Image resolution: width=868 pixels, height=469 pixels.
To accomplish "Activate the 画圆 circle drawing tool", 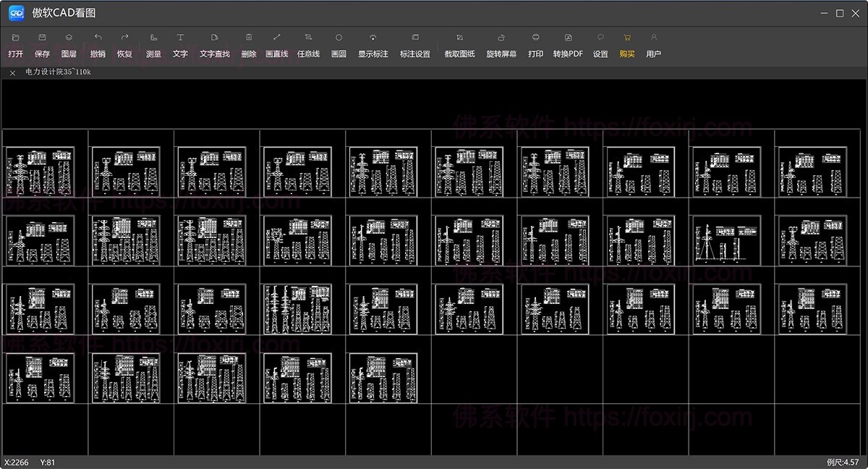I will [338, 45].
